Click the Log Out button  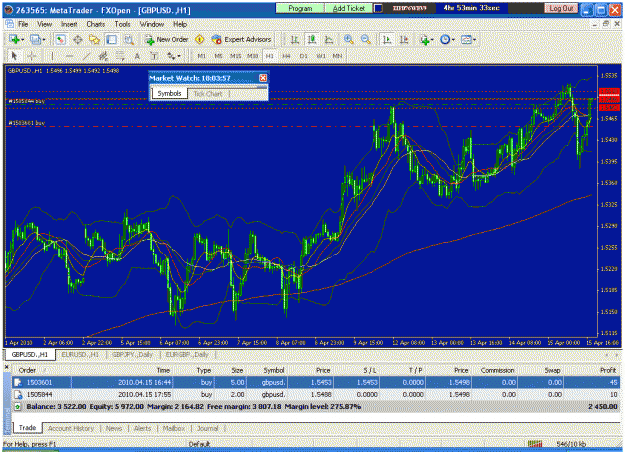[x=561, y=8]
